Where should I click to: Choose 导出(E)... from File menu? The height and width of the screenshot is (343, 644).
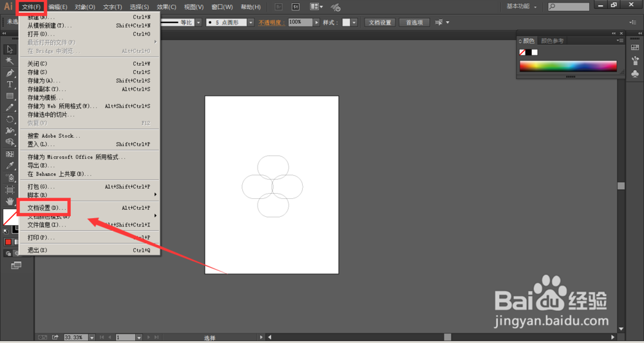coord(90,165)
